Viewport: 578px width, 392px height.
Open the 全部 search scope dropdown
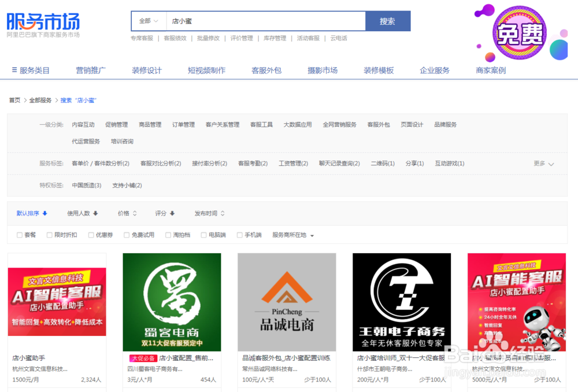point(149,21)
